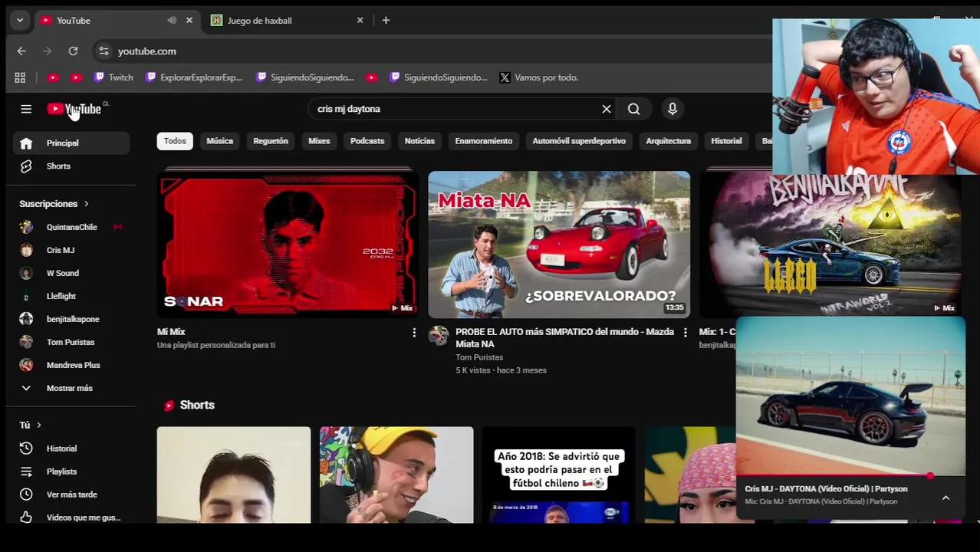Reload the page with the refresh icon
This screenshot has width=980, height=552.
[x=73, y=51]
